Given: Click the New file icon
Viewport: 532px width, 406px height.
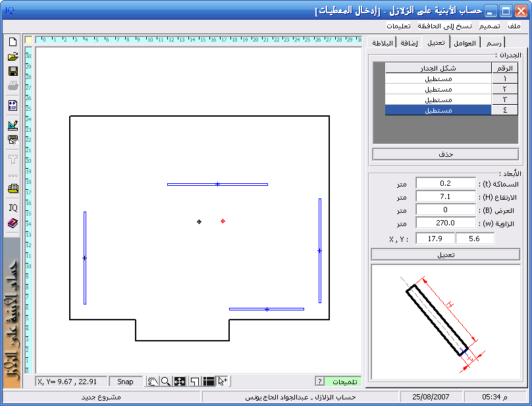Looking at the screenshot, I should tap(13, 42).
